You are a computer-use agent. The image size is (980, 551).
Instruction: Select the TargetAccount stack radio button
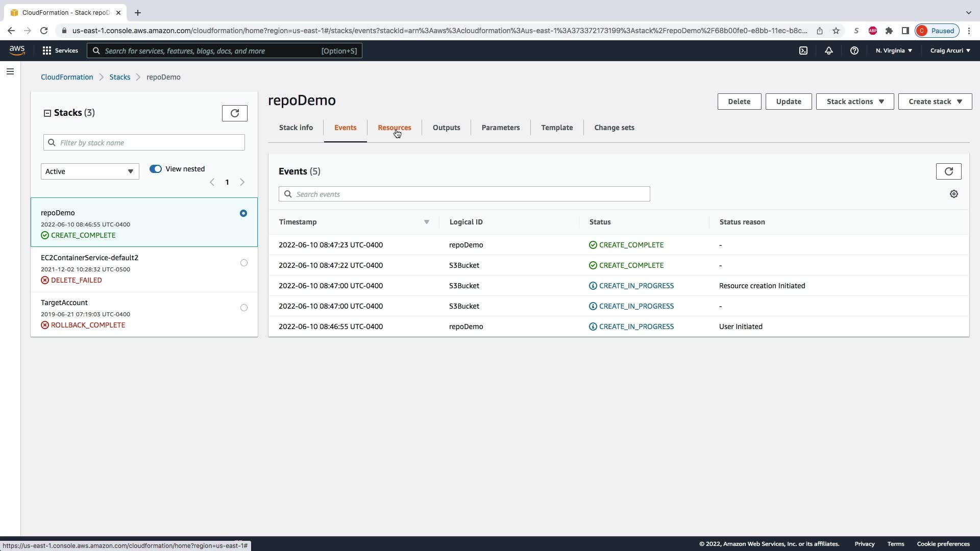click(x=244, y=308)
